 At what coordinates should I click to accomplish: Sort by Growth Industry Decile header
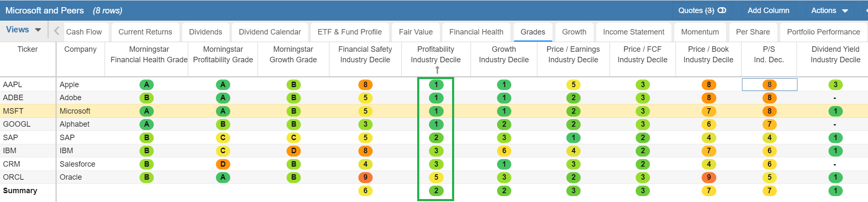tap(504, 54)
